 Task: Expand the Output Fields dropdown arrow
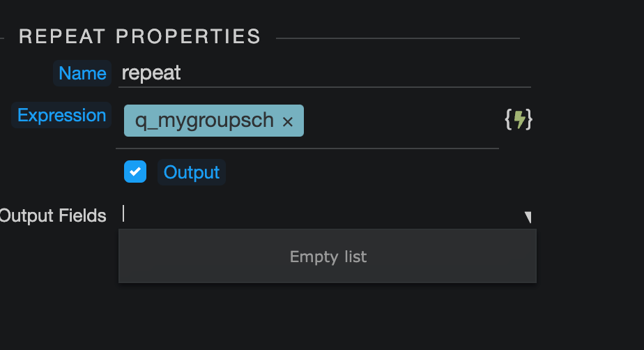point(528,217)
